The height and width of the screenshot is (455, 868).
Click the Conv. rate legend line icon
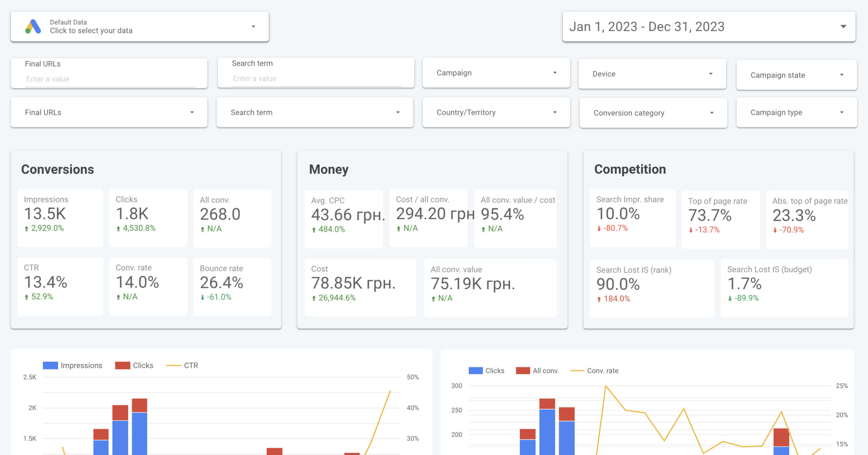click(577, 371)
